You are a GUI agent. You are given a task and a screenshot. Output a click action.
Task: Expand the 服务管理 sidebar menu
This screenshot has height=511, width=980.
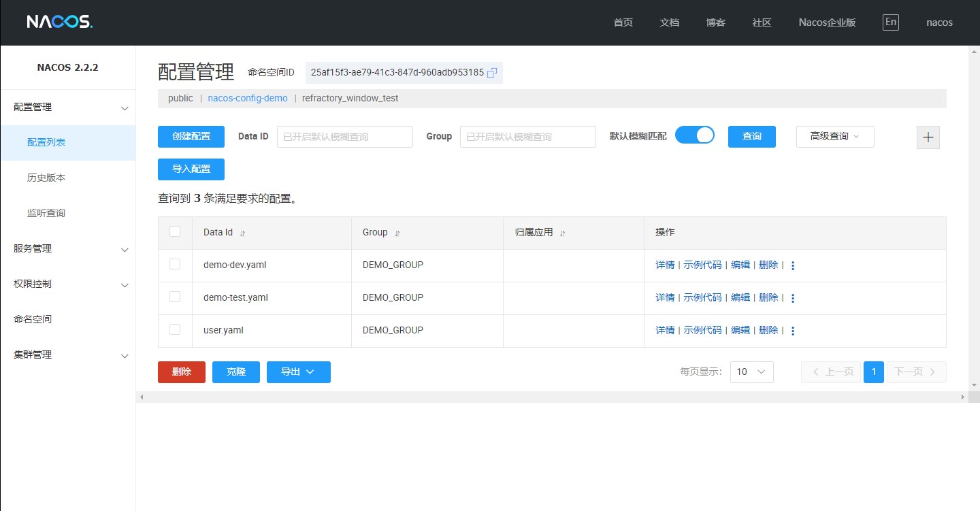(x=68, y=249)
